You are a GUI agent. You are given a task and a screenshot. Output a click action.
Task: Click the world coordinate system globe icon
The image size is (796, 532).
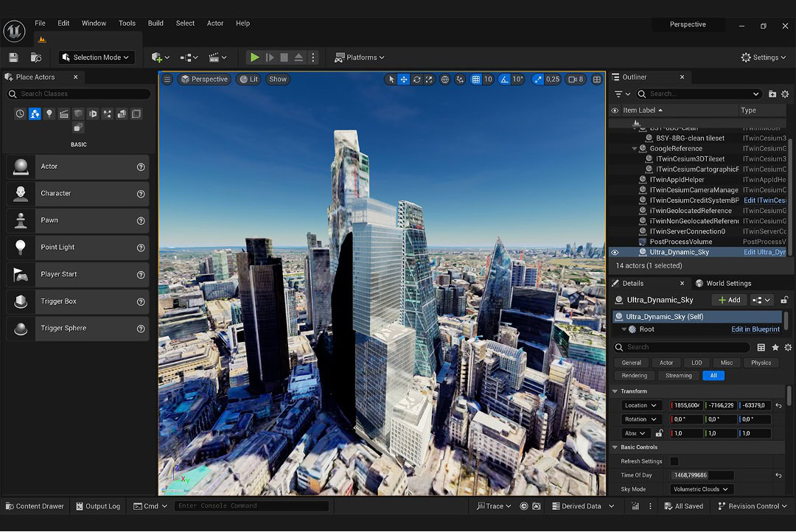pyautogui.click(x=445, y=80)
